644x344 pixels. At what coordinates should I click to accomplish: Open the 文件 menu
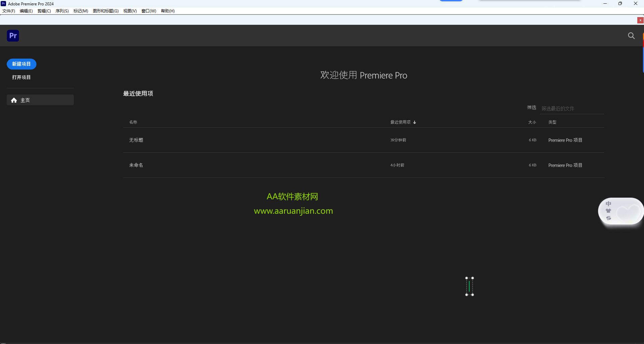8,11
